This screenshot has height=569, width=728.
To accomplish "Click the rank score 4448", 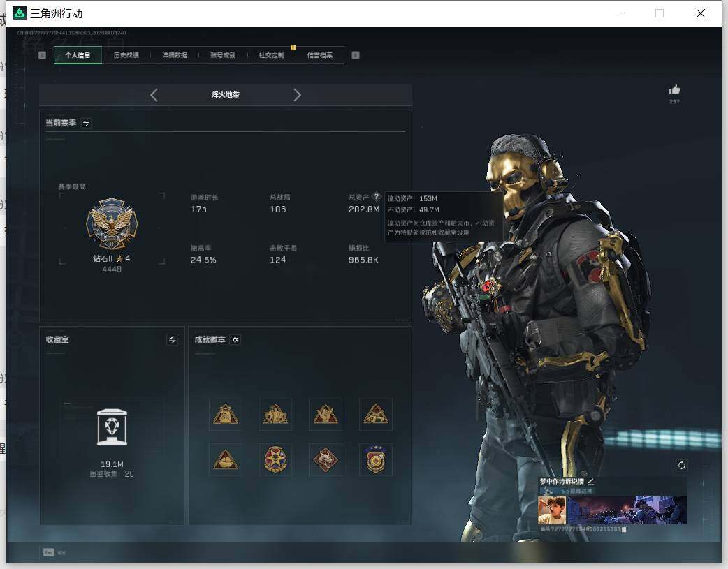I will click(x=112, y=269).
